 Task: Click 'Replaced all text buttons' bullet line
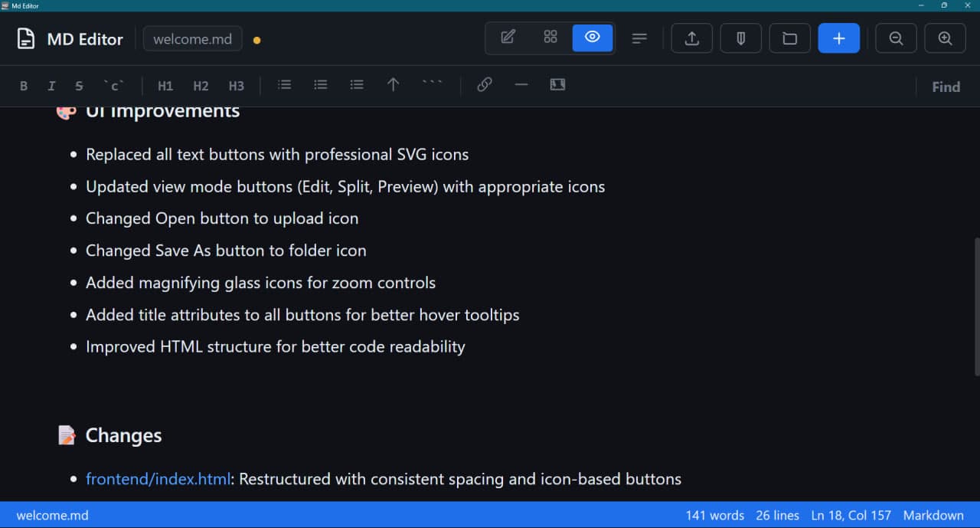click(x=277, y=154)
